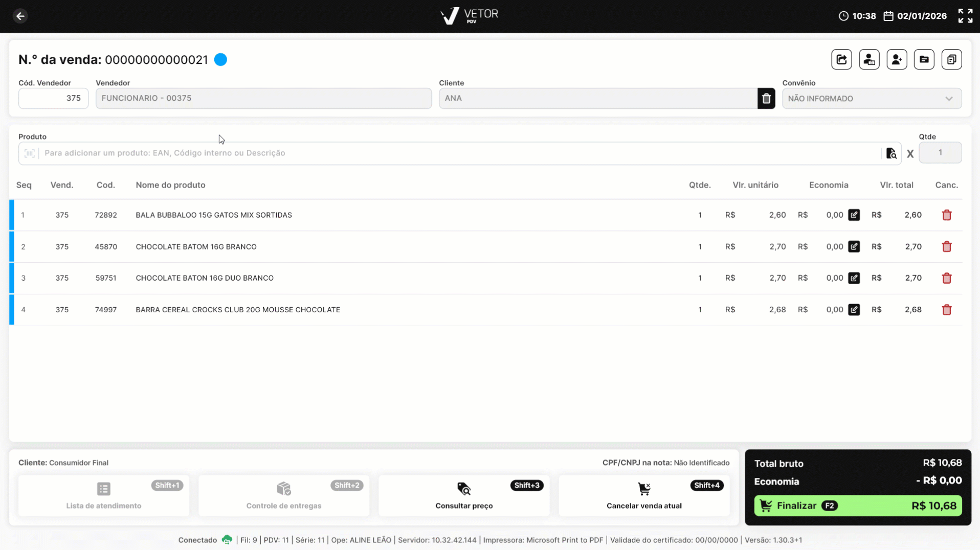The width and height of the screenshot is (980, 550).
Task: Click the seller identification icon in header
Action: click(x=869, y=60)
